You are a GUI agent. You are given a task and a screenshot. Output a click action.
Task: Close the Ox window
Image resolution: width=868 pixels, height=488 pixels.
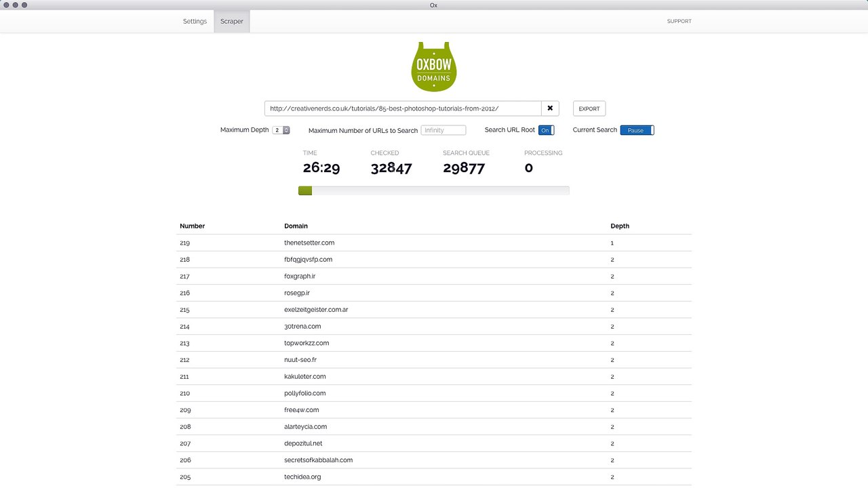point(5,5)
